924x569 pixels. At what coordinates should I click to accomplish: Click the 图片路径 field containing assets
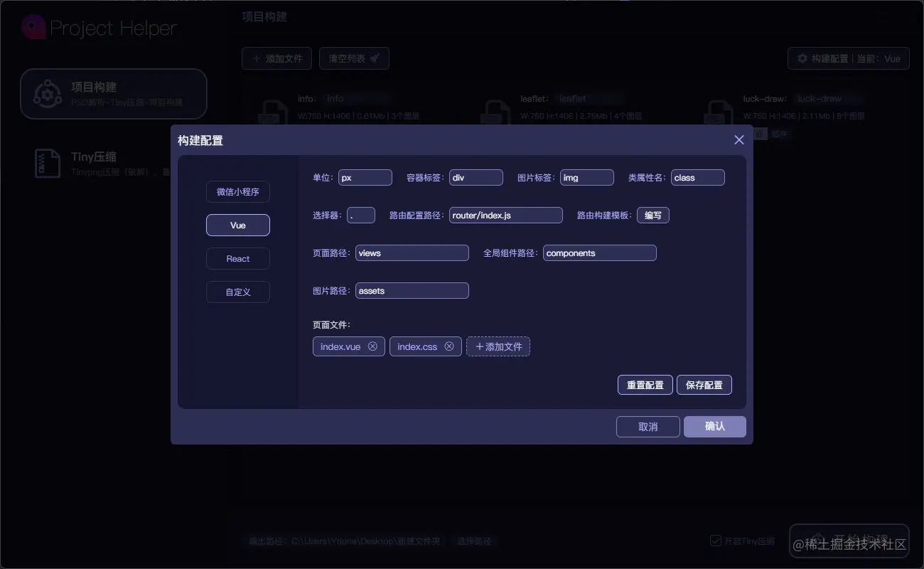[x=412, y=291]
